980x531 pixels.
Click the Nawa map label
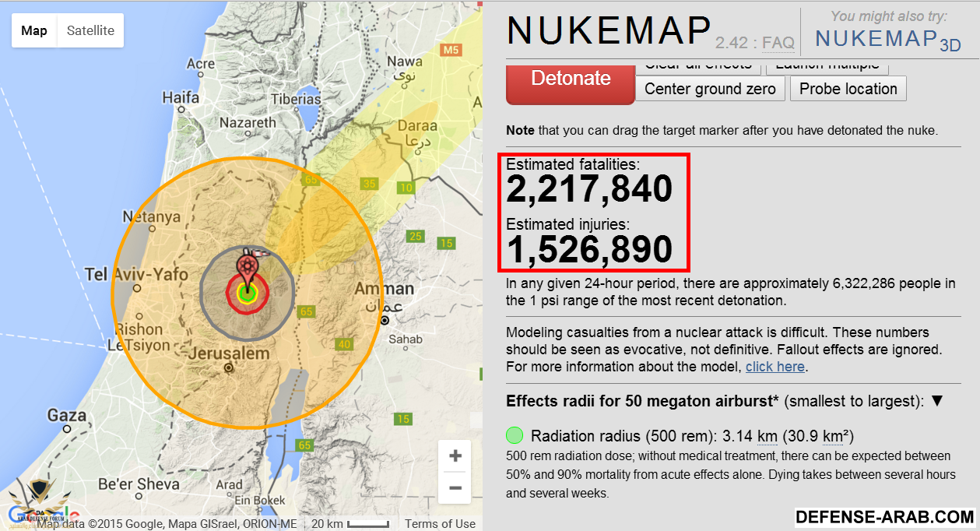pyautogui.click(x=405, y=62)
